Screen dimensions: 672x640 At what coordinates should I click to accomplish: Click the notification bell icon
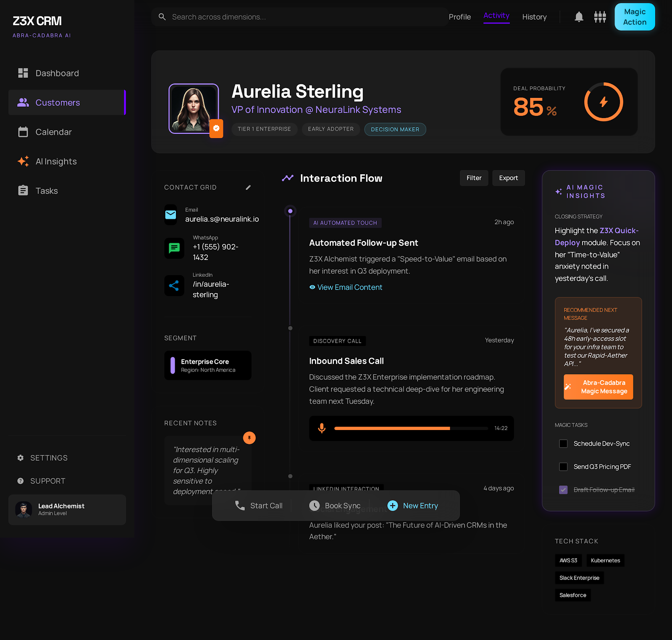pos(579,17)
